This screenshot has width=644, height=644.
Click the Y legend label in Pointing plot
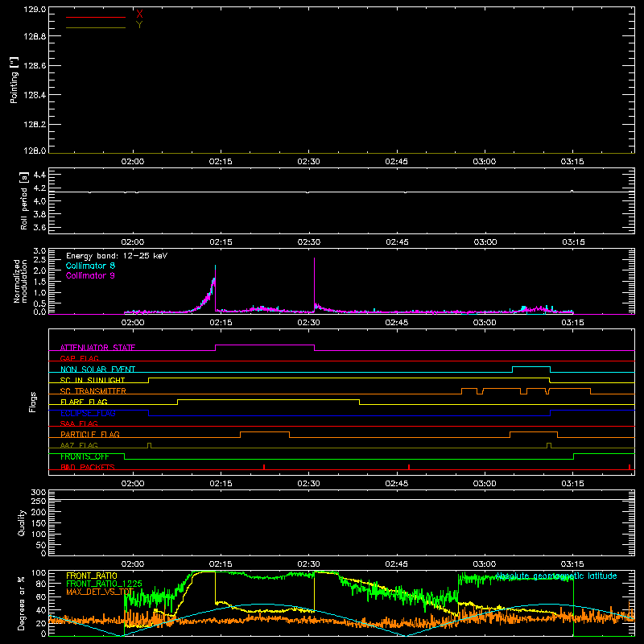tap(139, 25)
